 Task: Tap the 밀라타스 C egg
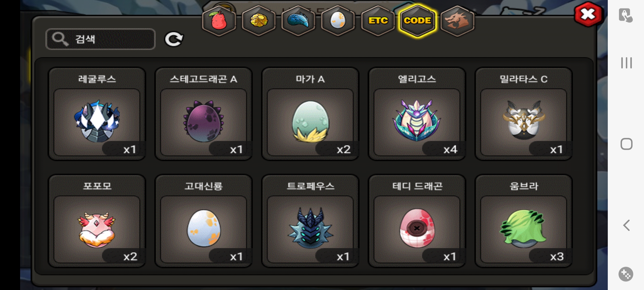point(524,114)
